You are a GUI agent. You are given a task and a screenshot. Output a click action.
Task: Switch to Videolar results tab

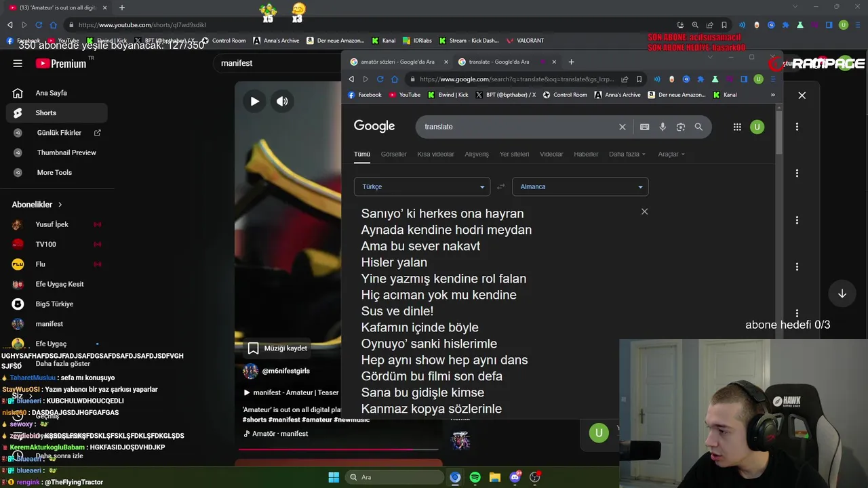point(551,154)
